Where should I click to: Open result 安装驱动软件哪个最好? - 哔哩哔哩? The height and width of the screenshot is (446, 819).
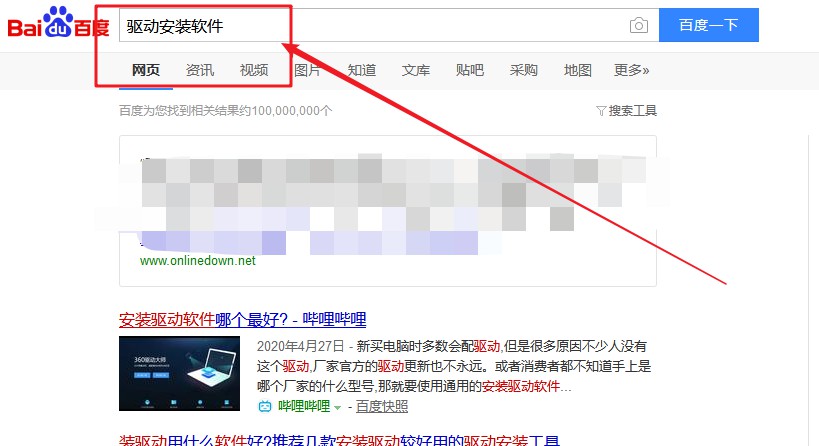point(243,320)
